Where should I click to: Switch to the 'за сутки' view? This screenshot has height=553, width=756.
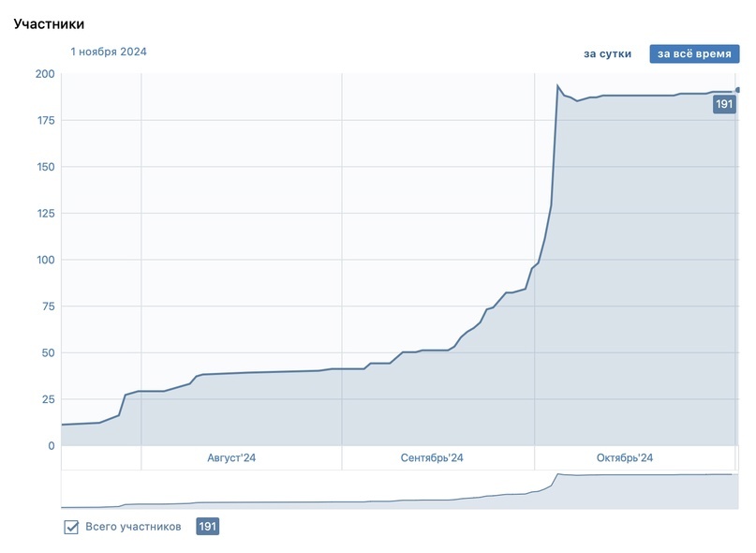point(607,53)
